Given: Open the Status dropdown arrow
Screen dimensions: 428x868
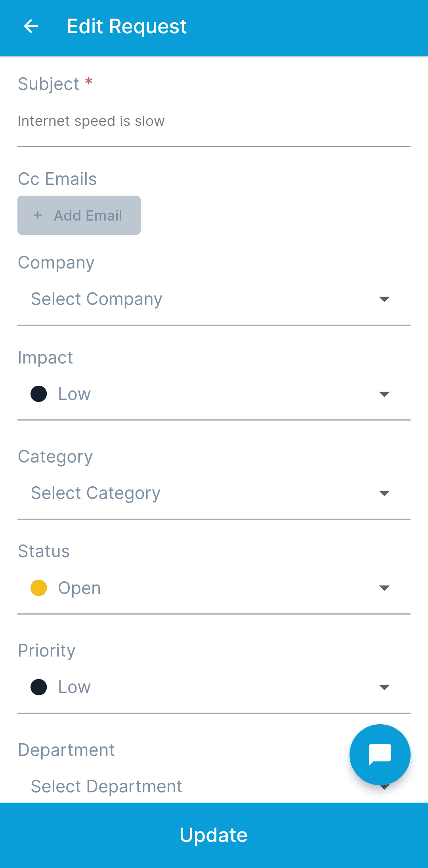Looking at the screenshot, I should [384, 588].
